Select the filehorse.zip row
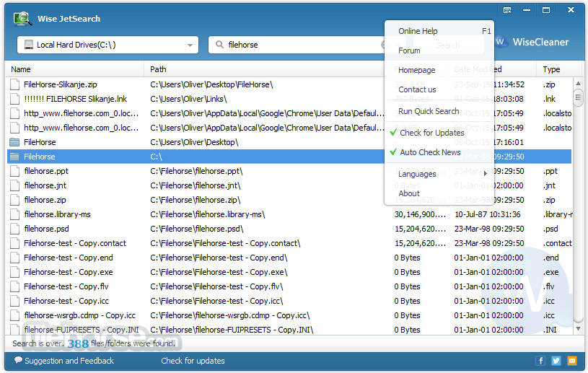This screenshot has width=588, height=373. (x=289, y=200)
